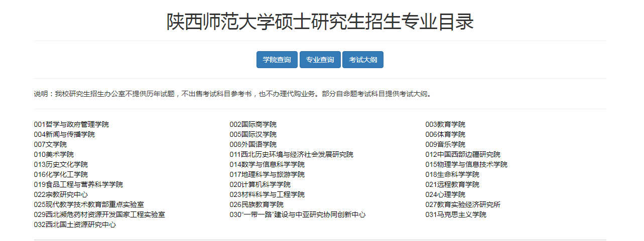Screen dimensions: 644x241
Task: Click 004新闻与传播学院 link
Action: point(64,134)
